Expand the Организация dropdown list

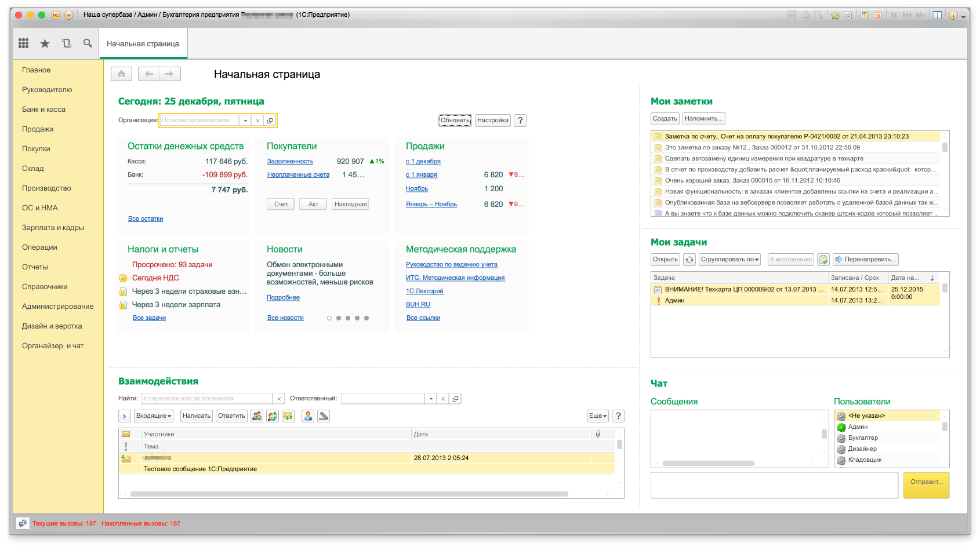tap(245, 121)
